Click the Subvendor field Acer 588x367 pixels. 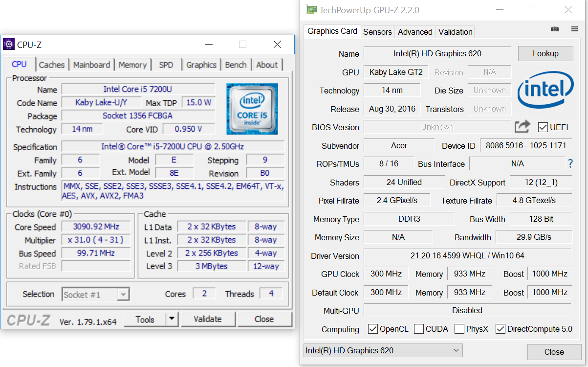pyautogui.click(x=399, y=145)
